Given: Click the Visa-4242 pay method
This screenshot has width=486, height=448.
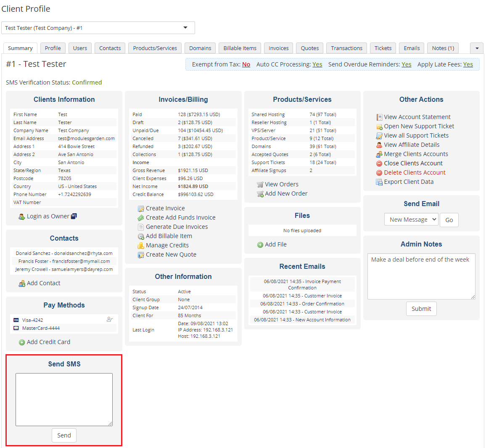Looking at the screenshot, I should pyautogui.click(x=32, y=320).
